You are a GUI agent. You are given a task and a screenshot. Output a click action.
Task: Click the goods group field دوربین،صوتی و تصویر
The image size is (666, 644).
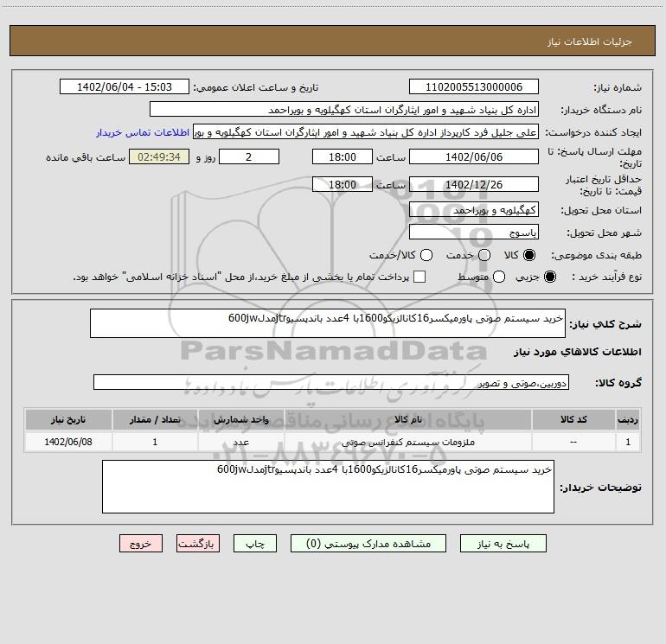coord(331,382)
